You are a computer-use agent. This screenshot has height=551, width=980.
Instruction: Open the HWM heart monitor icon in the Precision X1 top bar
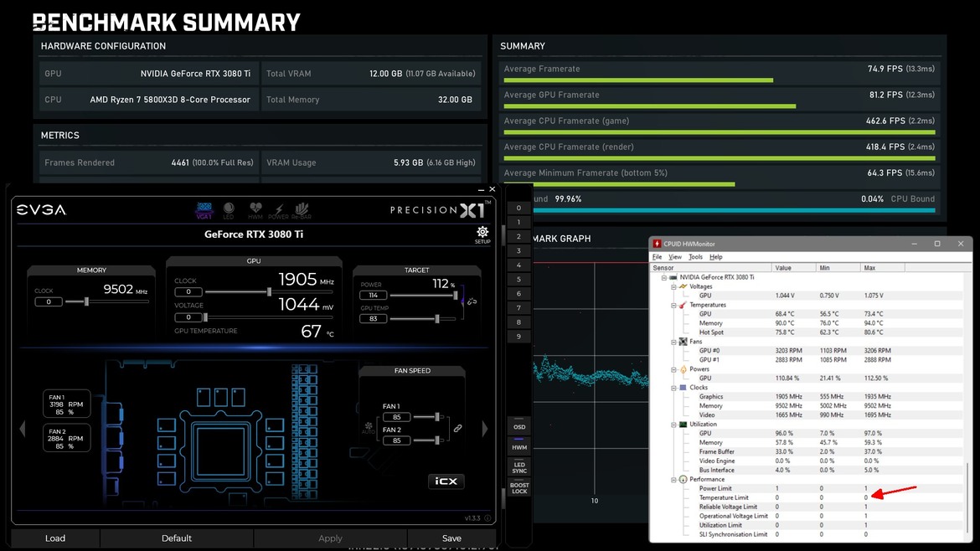pos(255,210)
